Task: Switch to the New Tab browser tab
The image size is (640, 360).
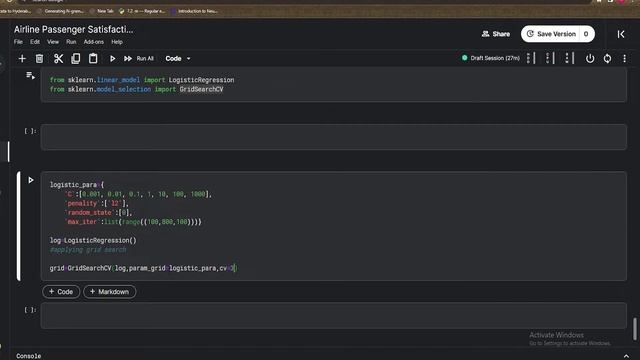Action: [102, 11]
